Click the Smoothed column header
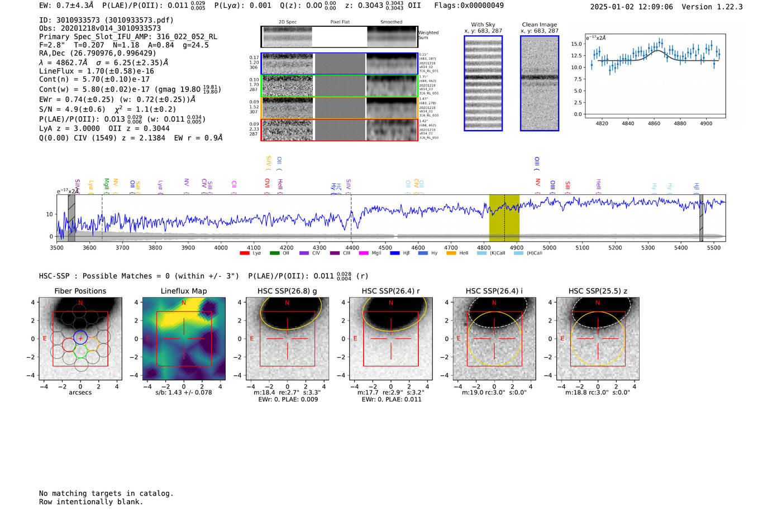782x532 pixels. 392,22
